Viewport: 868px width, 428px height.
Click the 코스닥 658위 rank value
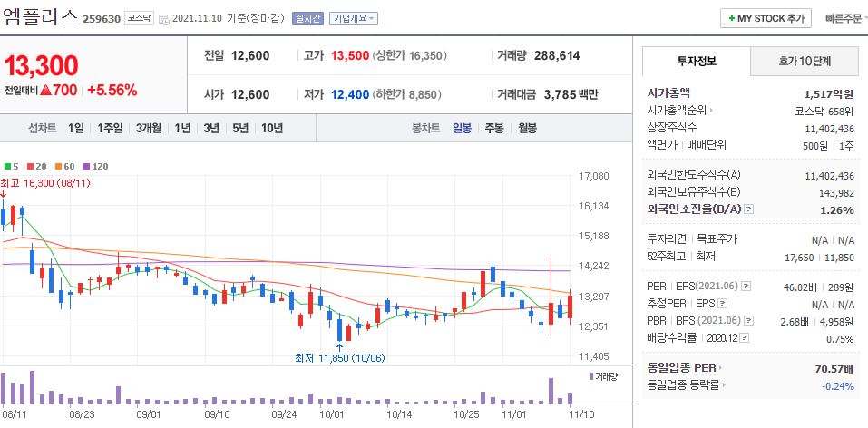pos(824,111)
